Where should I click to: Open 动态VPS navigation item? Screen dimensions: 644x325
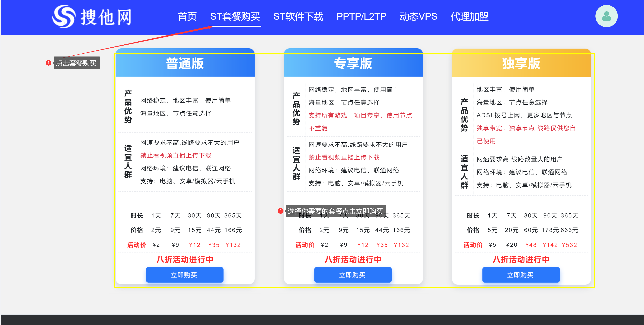(x=418, y=16)
